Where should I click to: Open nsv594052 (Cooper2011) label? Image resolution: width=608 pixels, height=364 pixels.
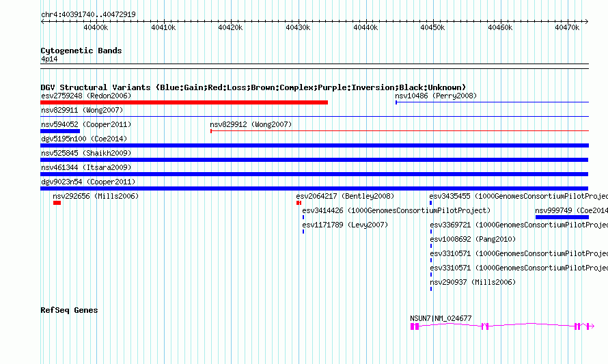click(86, 124)
